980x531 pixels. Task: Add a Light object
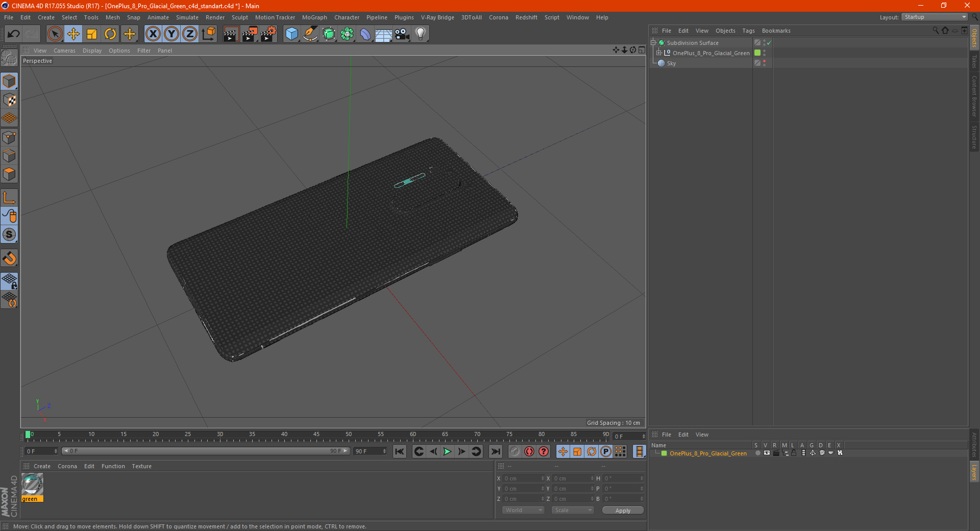[421, 34]
